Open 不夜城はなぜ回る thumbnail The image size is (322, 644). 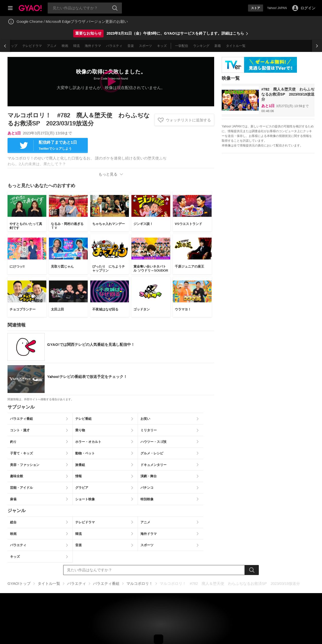click(x=110, y=291)
